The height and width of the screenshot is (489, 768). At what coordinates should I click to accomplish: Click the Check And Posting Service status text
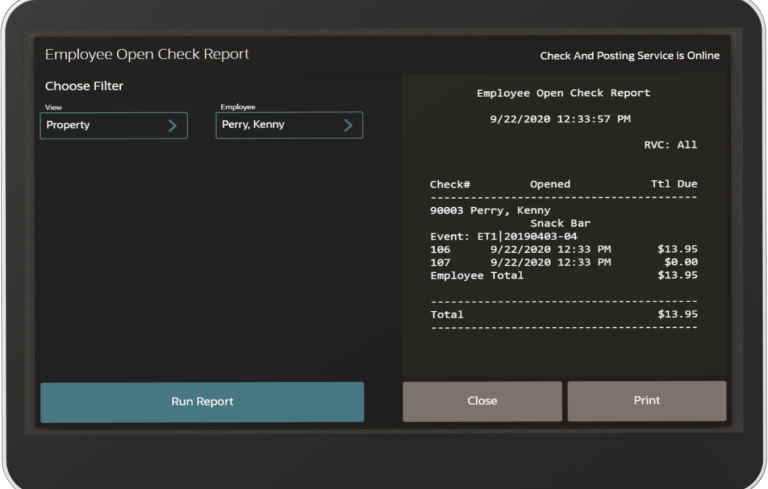629,56
